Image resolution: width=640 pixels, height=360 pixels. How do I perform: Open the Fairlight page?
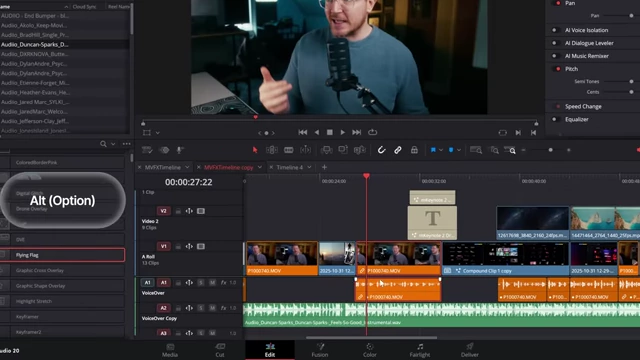(420, 350)
